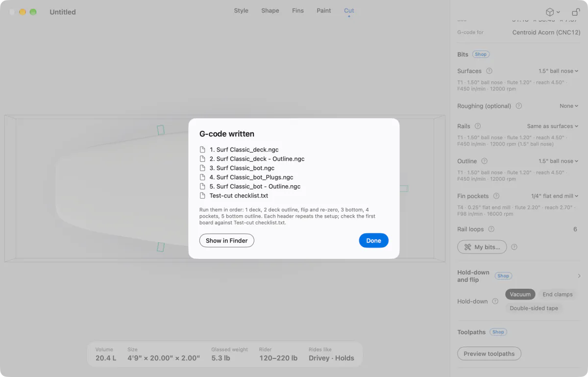
Task: Click the 20.4 L volume readout
Action: [x=106, y=358]
